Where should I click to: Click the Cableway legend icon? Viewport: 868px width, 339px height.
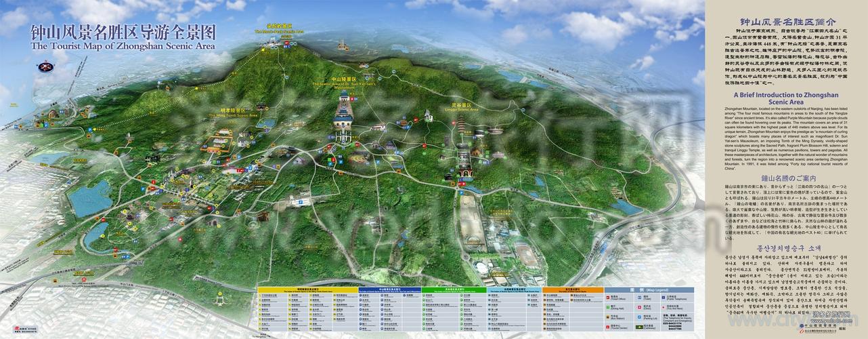point(639,327)
